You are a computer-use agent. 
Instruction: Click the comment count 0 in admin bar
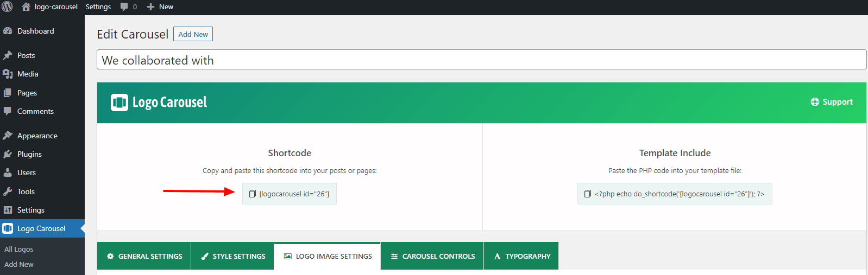(135, 7)
